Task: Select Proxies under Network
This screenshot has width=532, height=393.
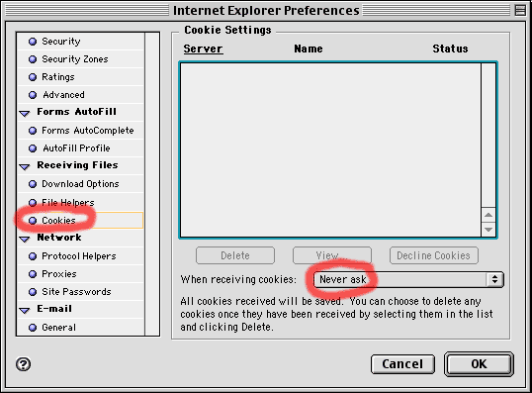Action: (81, 274)
